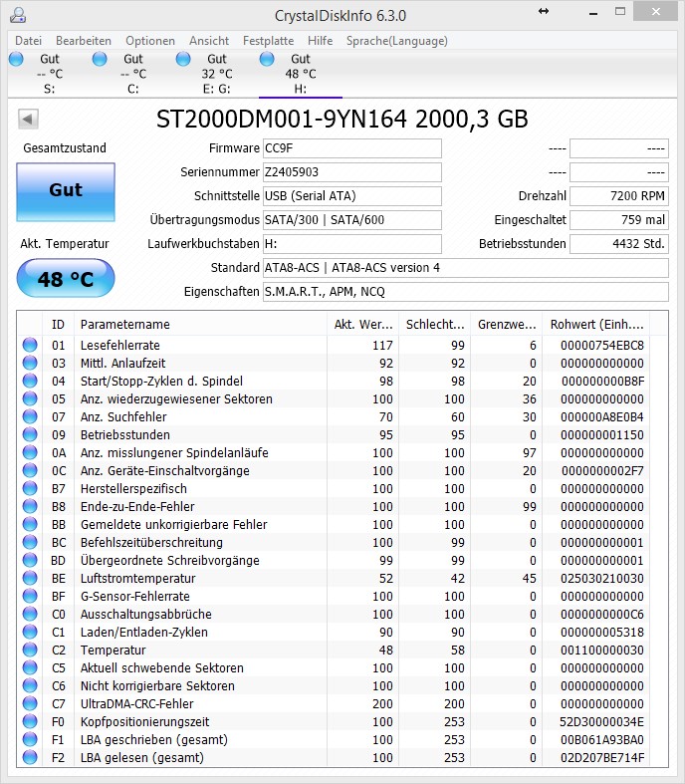Screen dimensions: 685x784
Task: Click the Standard field ATA8-ACS version 4
Action: pyautogui.click(x=466, y=268)
